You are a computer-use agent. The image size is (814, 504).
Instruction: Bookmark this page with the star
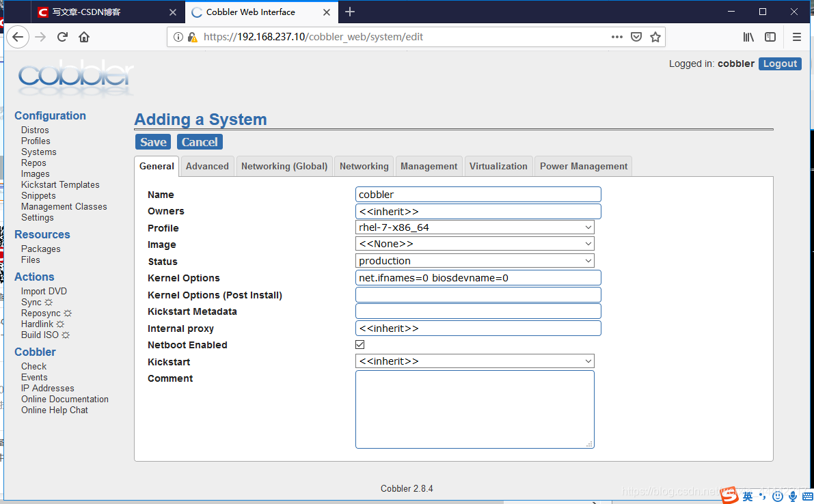tap(655, 37)
